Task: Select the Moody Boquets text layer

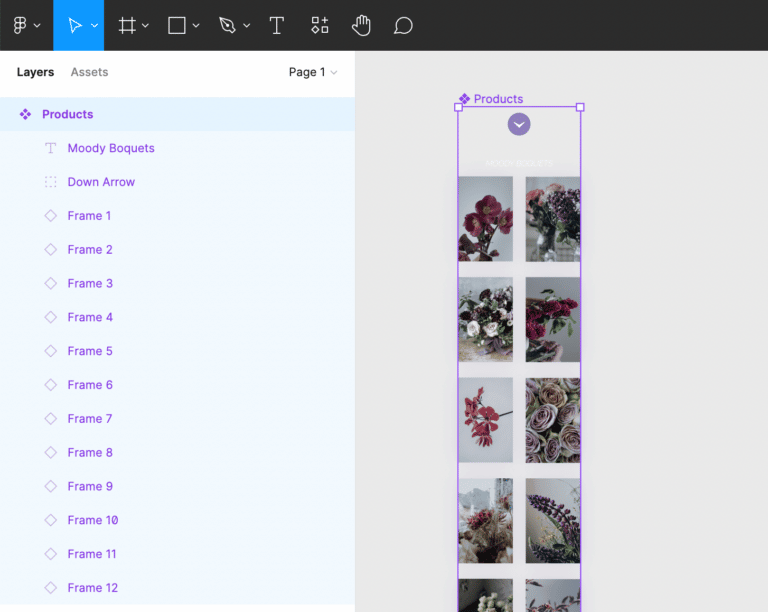Action: coord(111,148)
